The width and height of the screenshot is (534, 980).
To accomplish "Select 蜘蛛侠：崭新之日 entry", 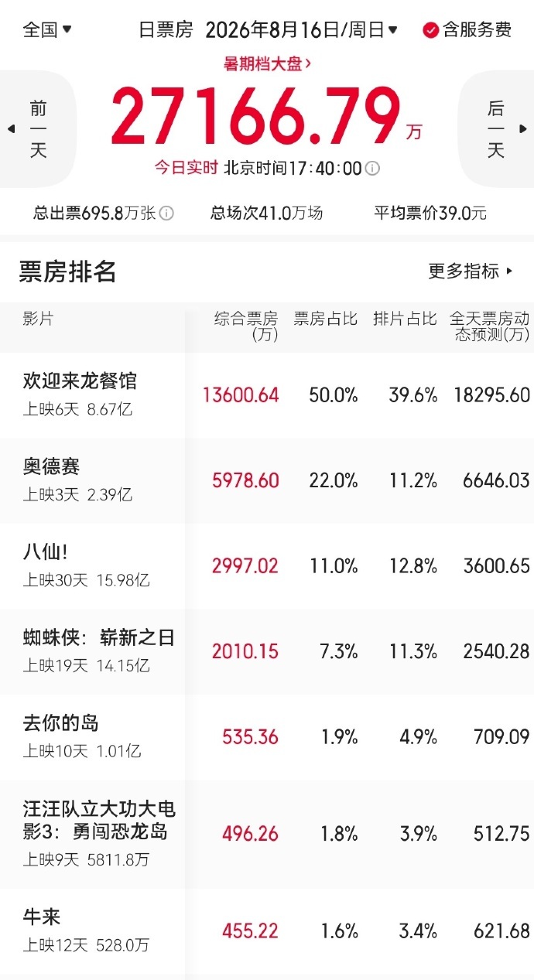I will click(267, 651).
